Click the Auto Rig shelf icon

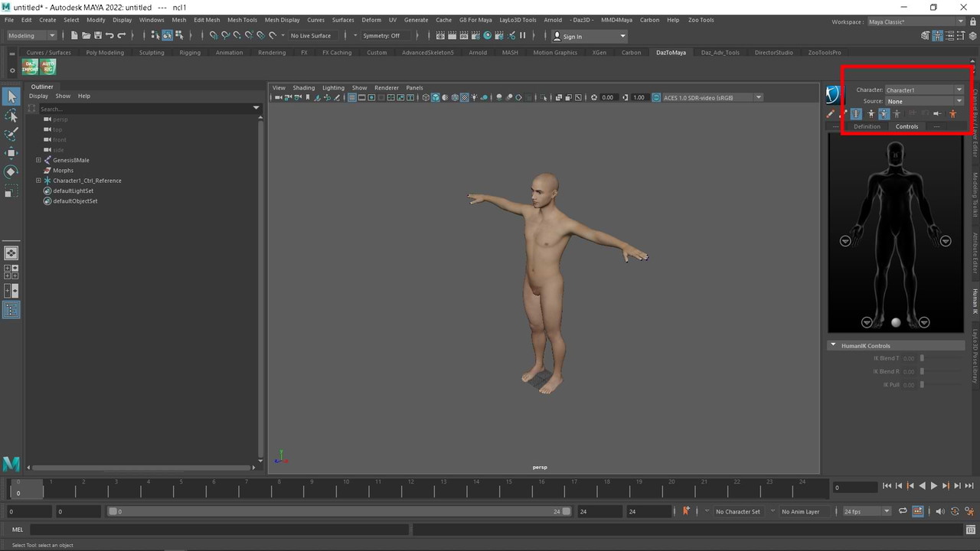pos(48,67)
